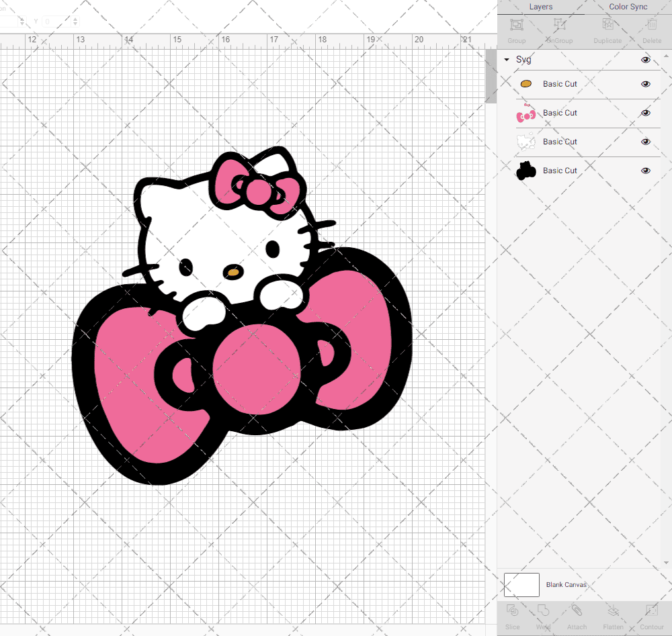Click the Slice tool icon
Viewport: 672px width, 636px height.
[x=512, y=610]
